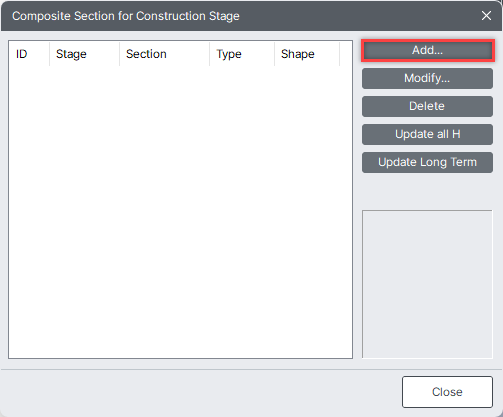
Task: Click the divider right of Shape column
Action: 340,54
